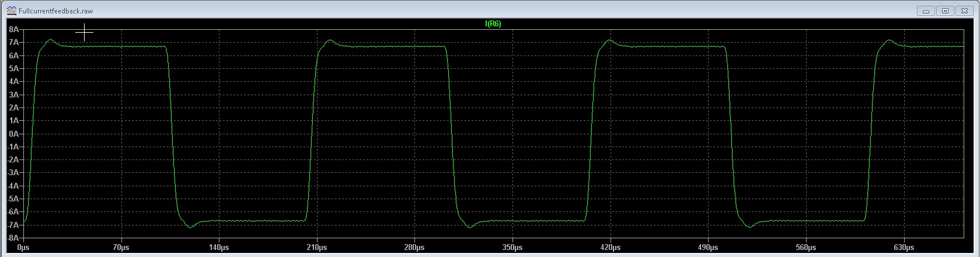
Task: Click the 0µs time axis label
Action: (23, 248)
